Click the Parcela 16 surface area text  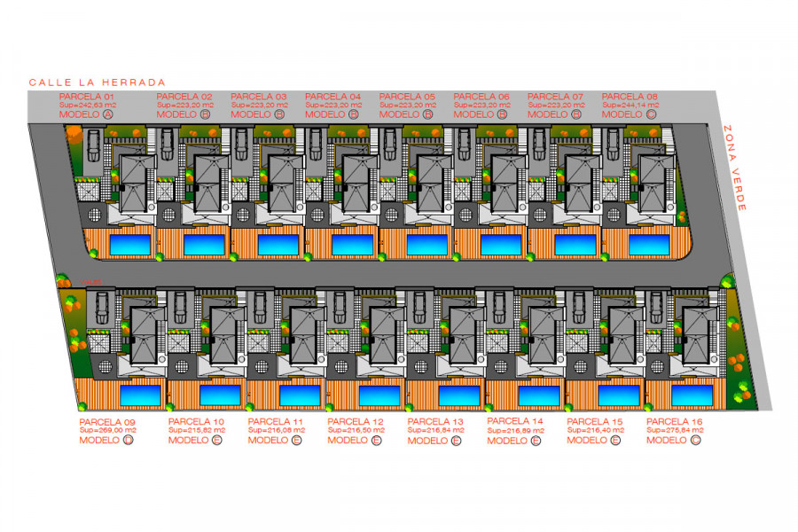point(675,430)
